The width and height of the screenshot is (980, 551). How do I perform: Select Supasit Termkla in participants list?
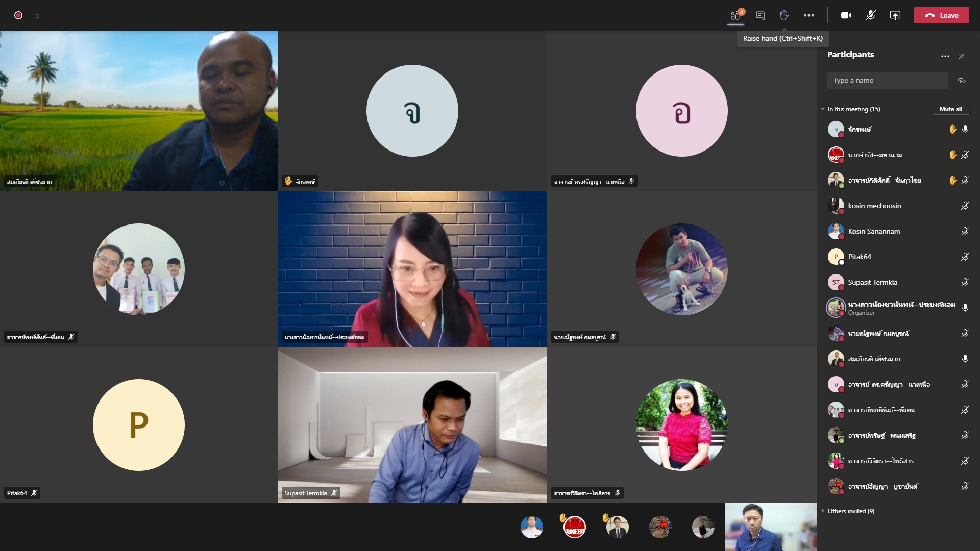[x=872, y=282]
